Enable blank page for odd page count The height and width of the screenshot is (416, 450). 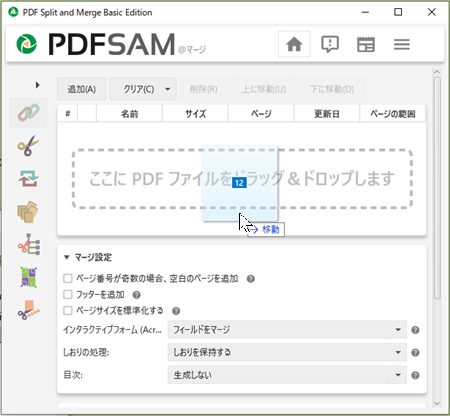pos(68,278)
